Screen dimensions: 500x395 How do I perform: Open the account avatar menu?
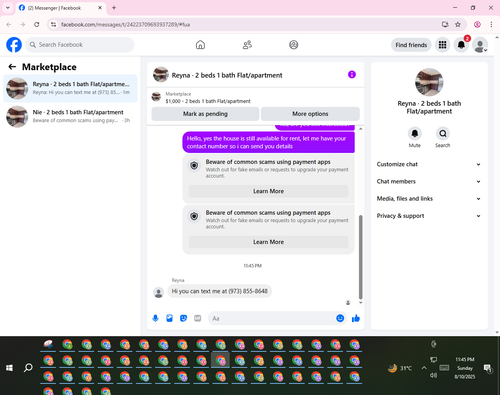(480, 45)
